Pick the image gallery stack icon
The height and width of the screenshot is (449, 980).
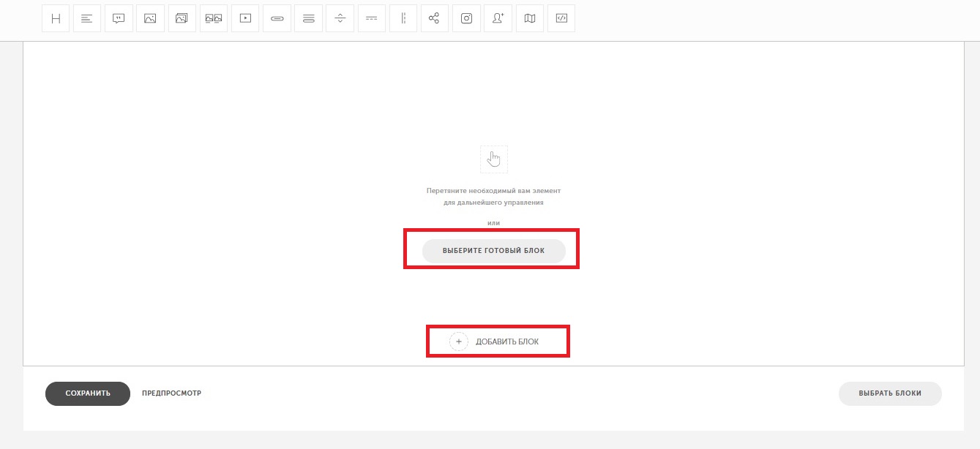pyautogui.click(x=182, y=18)
